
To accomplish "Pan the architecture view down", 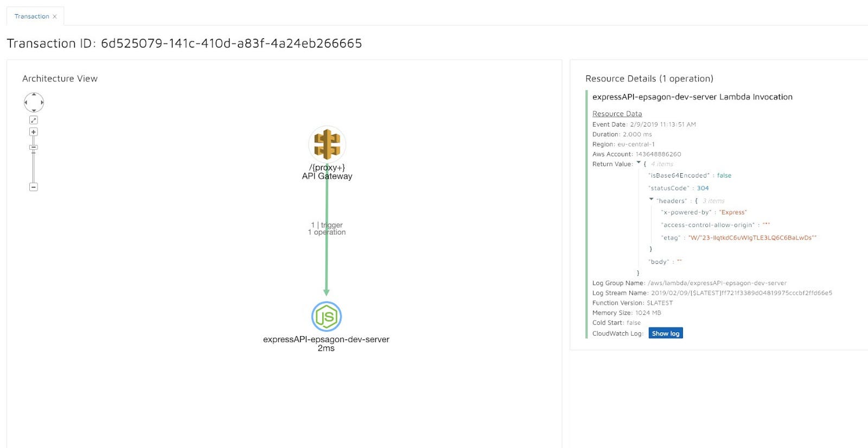I will click(34, 110).
